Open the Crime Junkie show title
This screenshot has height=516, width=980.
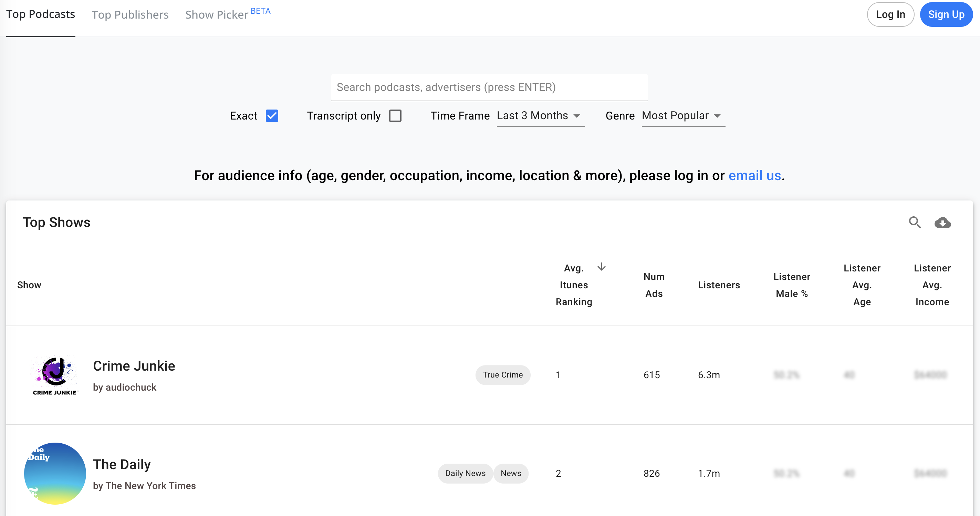[x=134, y=366]
